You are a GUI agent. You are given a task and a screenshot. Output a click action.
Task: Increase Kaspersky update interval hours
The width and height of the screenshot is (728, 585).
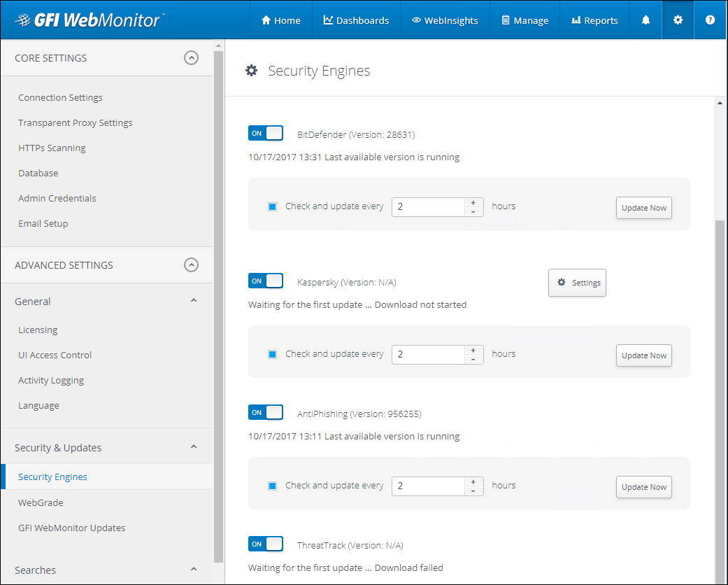473,351
